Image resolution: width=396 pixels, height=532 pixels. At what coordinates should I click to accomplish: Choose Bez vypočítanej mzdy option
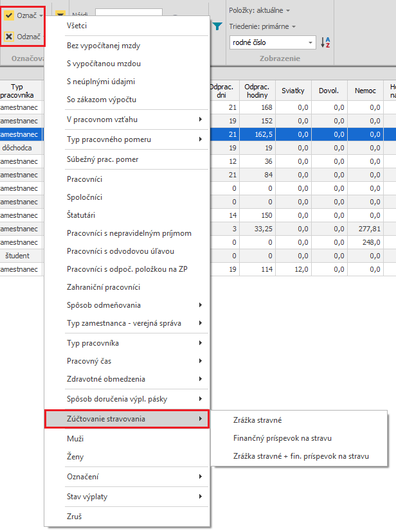coord(104,46)
